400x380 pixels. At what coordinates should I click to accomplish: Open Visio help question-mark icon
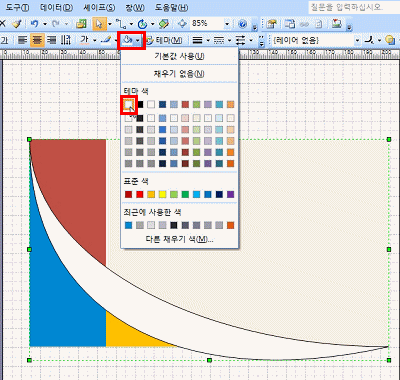pos(243,24)
